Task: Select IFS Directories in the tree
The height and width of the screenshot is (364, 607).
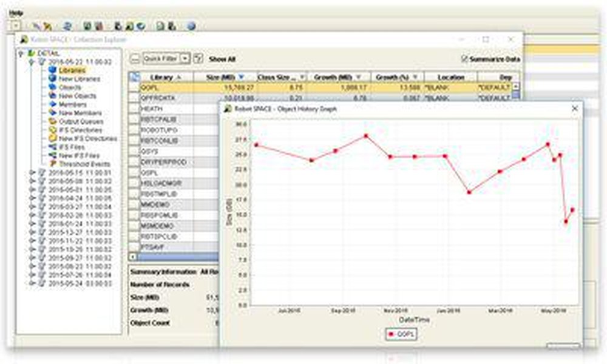Action: [x=80, y=130]
